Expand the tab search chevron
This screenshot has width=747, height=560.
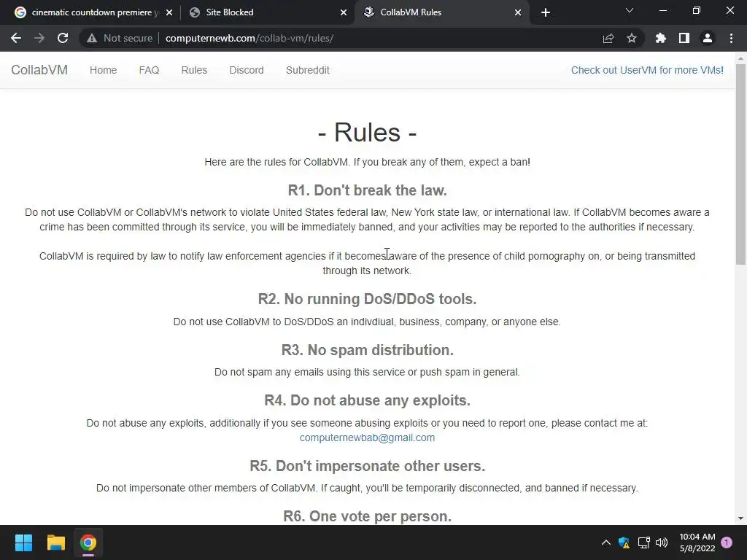pos(630,10)
